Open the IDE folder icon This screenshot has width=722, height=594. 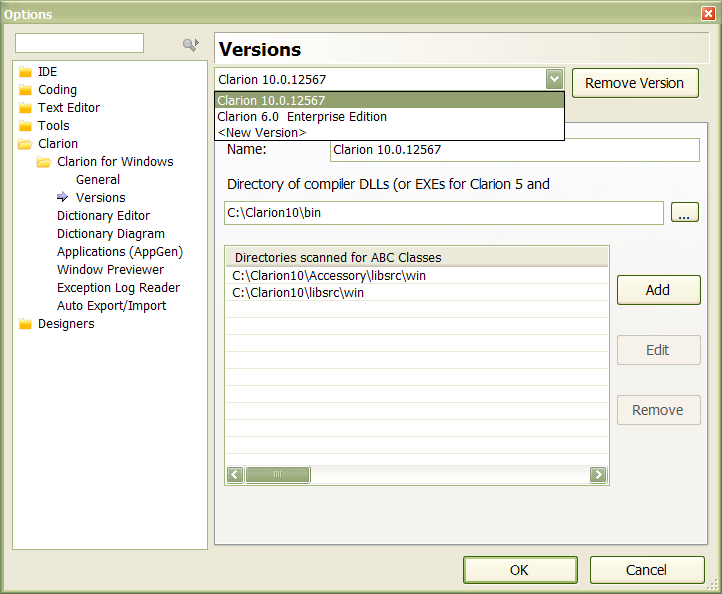click(26, 72)
